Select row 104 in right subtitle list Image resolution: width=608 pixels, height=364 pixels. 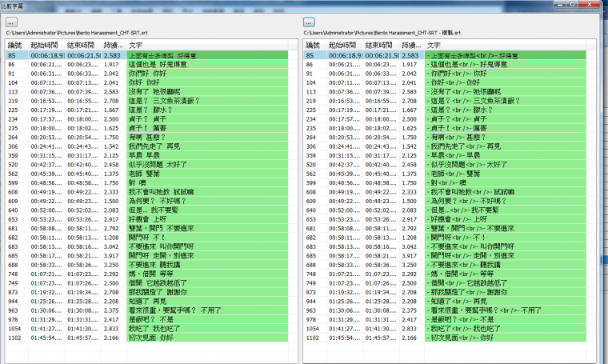445,82
